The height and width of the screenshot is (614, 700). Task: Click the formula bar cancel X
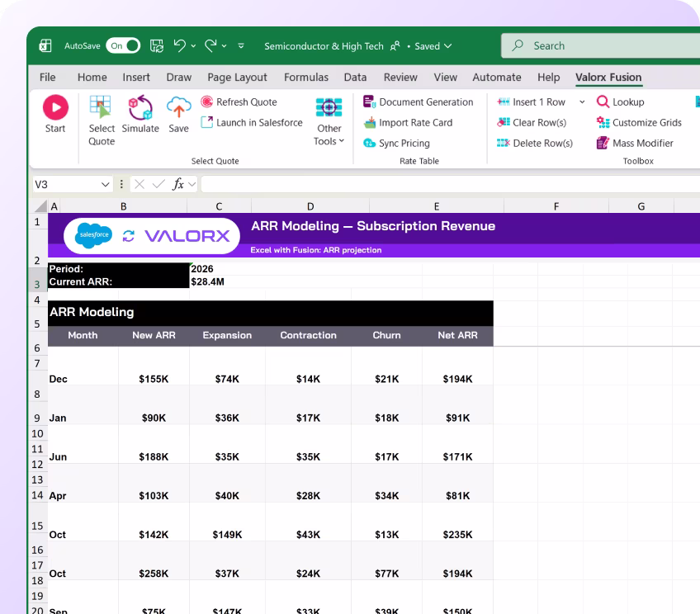[140, 184]
